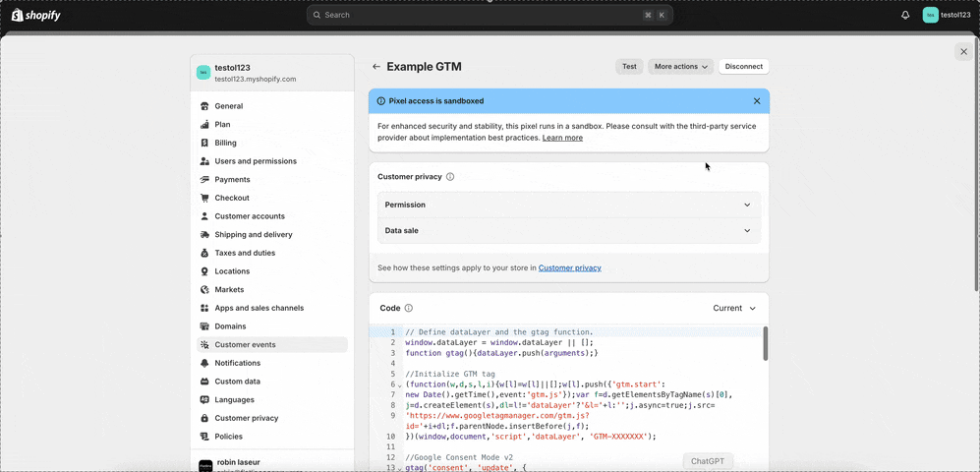Click the Customer privacy lock icon

tap(204, 418)
